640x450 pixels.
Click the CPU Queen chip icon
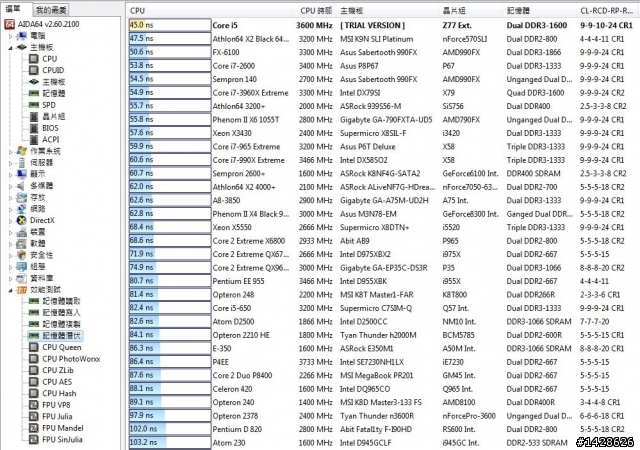coord(34,347)
